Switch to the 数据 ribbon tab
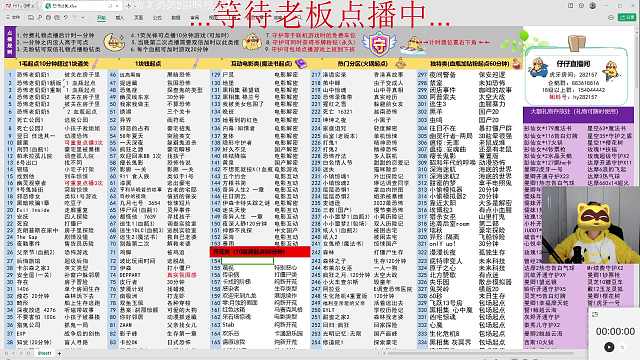The height and width of the screenshot is (360, 640). (176, 18)
